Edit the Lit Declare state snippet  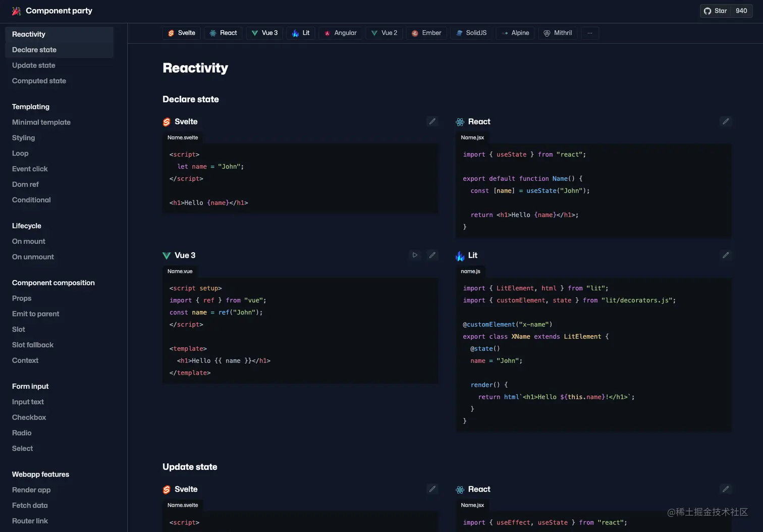pos(726,255)
